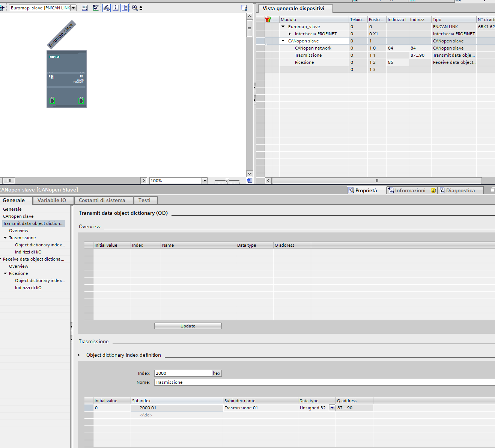495x448 pixels.
Task: Open the Euromap_slave device selector dropdown
Action: click(x=74, y=8)
